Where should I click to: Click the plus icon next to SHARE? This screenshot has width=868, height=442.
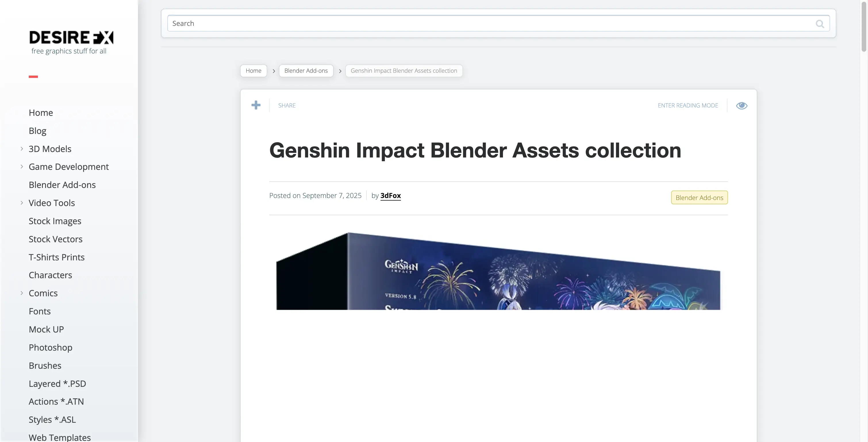[x=256, y=105]
